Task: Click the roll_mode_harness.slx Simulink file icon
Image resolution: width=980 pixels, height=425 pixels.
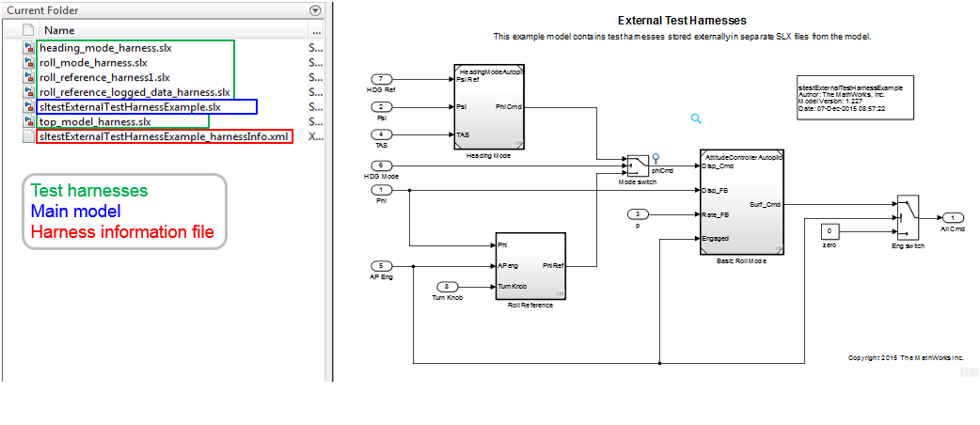Action: coord(28,62)
